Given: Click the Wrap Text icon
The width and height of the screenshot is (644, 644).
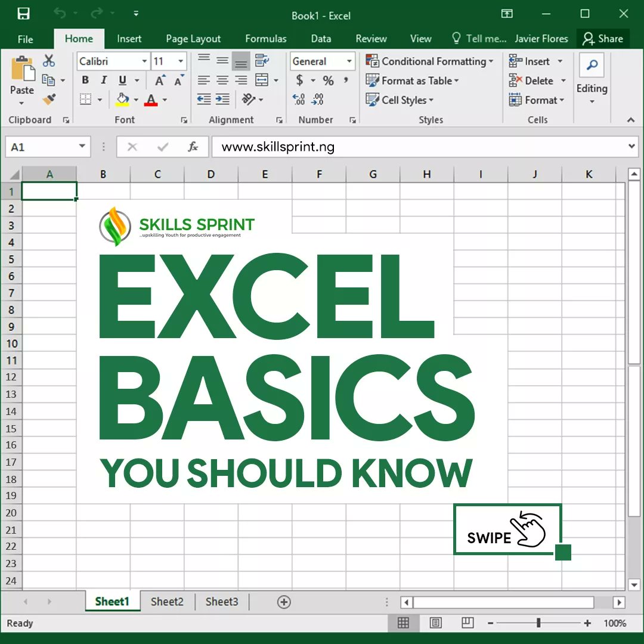Looking at the screenshot, I should 262,61.
